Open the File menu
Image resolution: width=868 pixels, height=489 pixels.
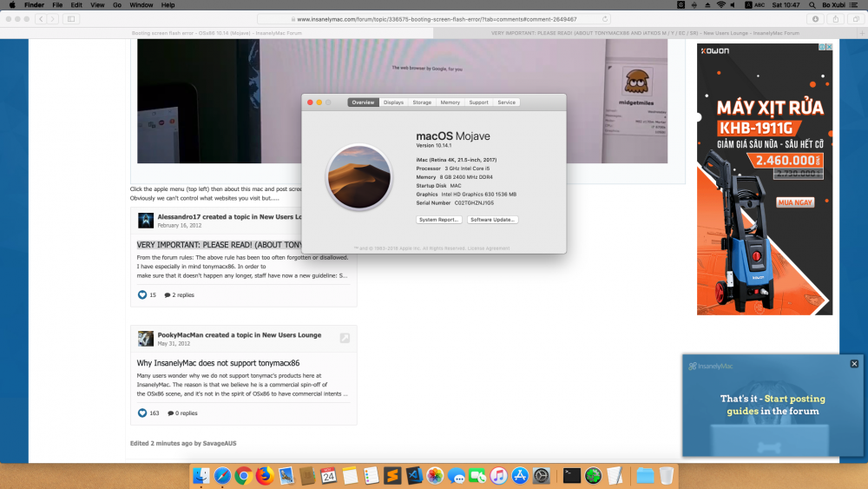[x=57, y=5]
